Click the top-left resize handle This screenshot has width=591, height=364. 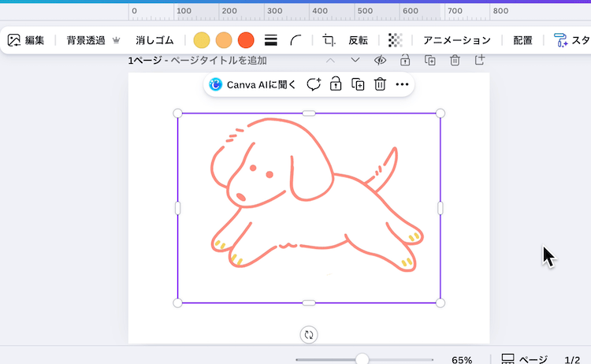pos(177,113)
